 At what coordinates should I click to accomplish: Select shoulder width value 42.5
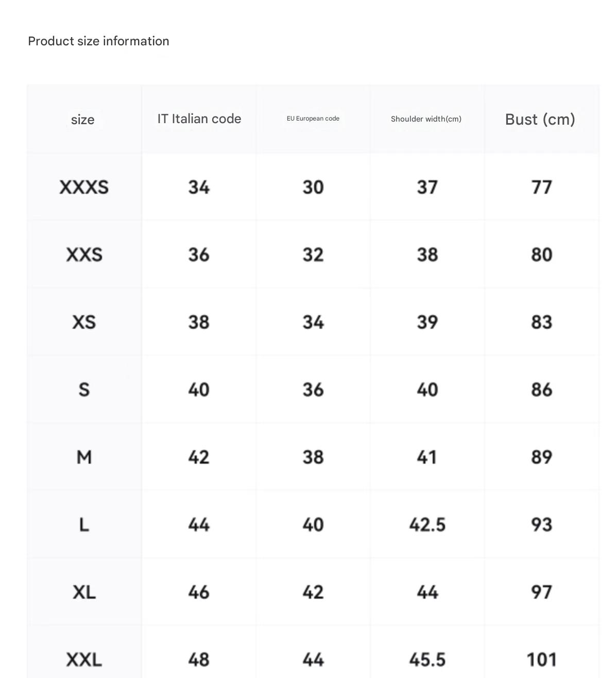[427, 524]
